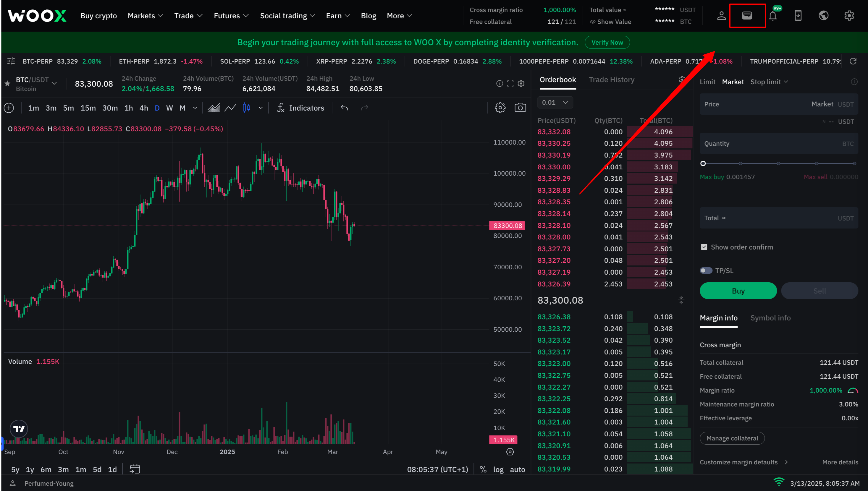Switch chart interval to 15m
Viewport: 868px width, 491px height.
88,108
